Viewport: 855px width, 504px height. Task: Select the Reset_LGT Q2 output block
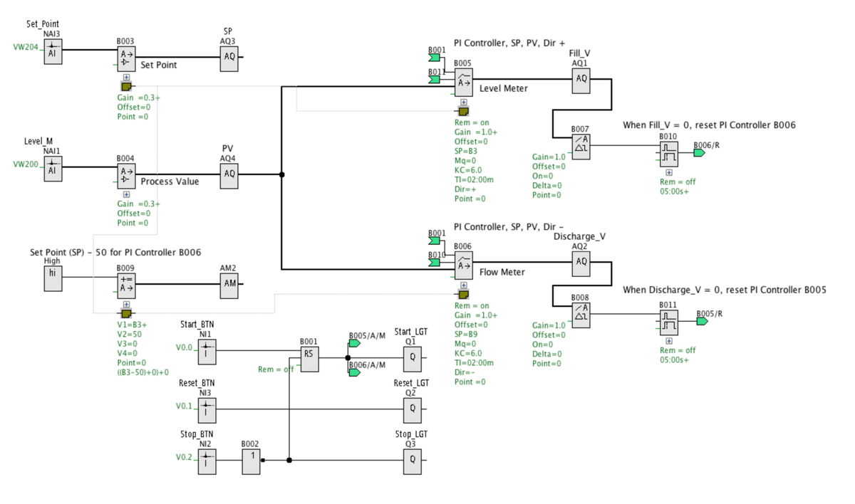coord(412,409)
